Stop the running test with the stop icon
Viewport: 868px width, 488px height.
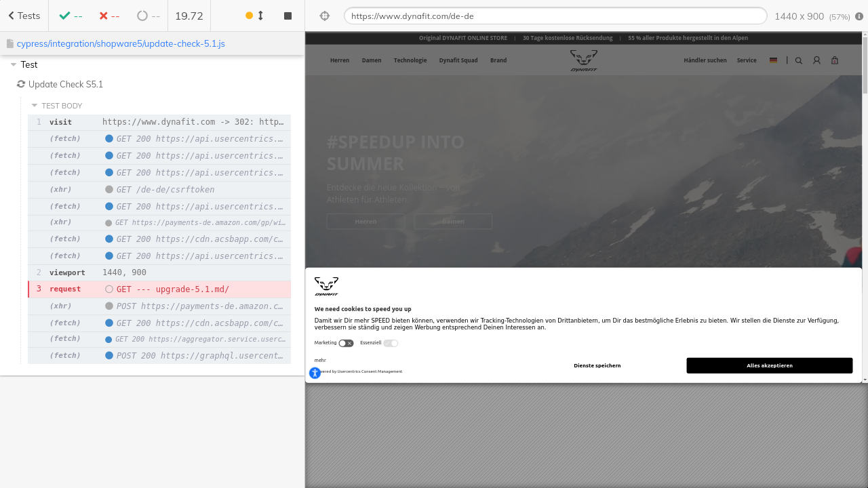click(288, 16)
